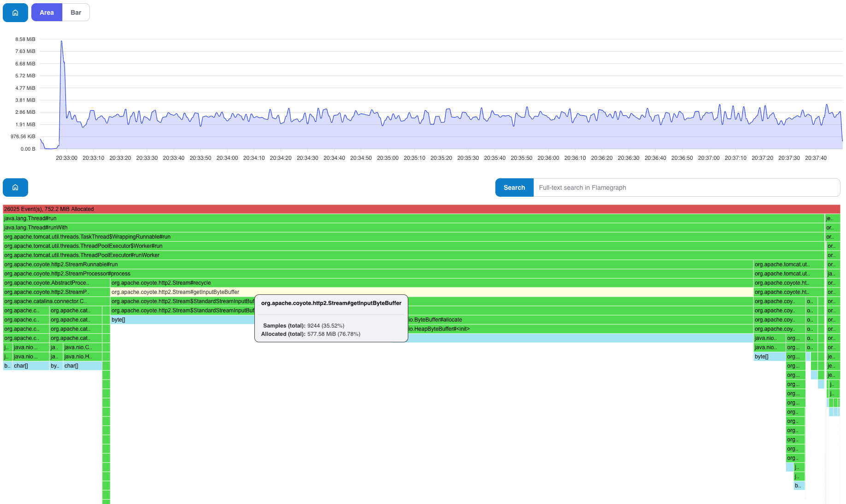Click the org.apache.coyote.http2.StreamP.. frame
The width and height of the screenshot is (846, 504).
[x=56, y=292]
